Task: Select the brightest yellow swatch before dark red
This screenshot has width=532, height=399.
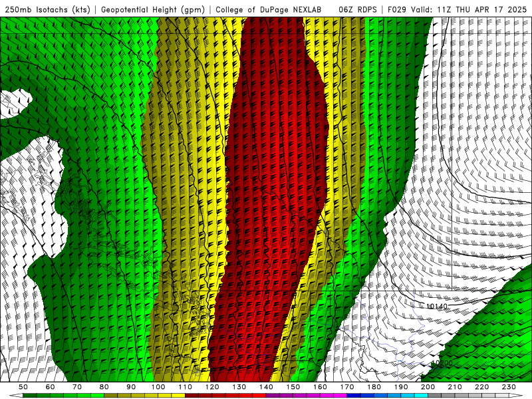Action: 178,395
